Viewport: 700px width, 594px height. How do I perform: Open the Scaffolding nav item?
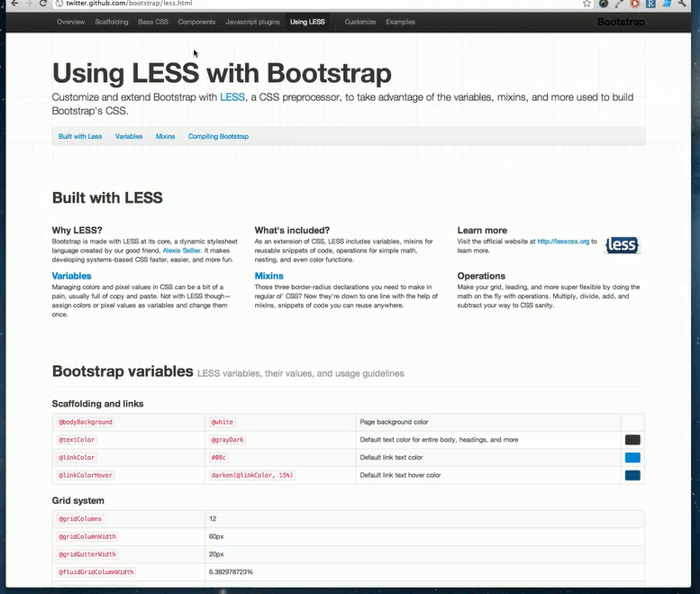click(111, 22)
